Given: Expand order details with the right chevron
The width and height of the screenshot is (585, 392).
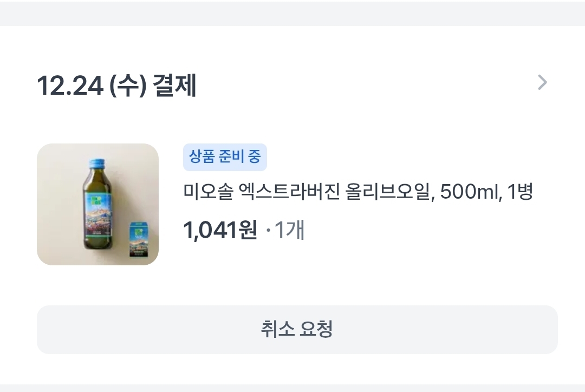Looking at the screenshot, I should (542, 83).
